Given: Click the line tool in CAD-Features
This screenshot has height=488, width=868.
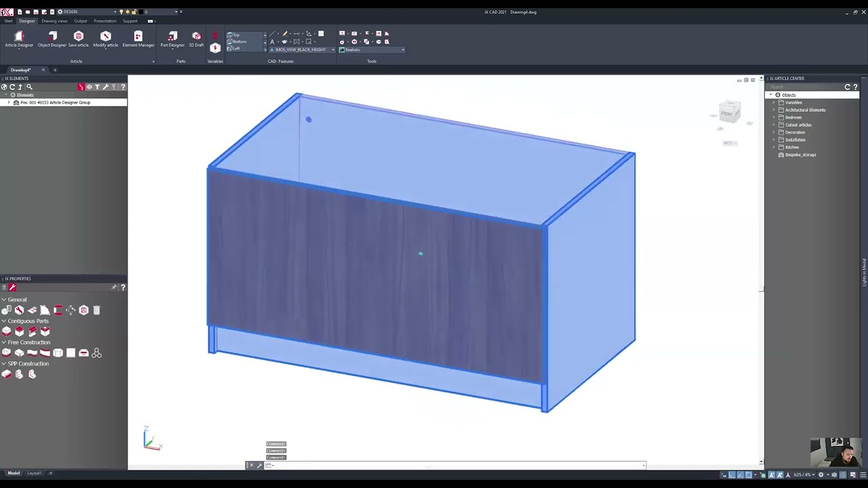Looking at the screenshot, I should click(273, 33).
